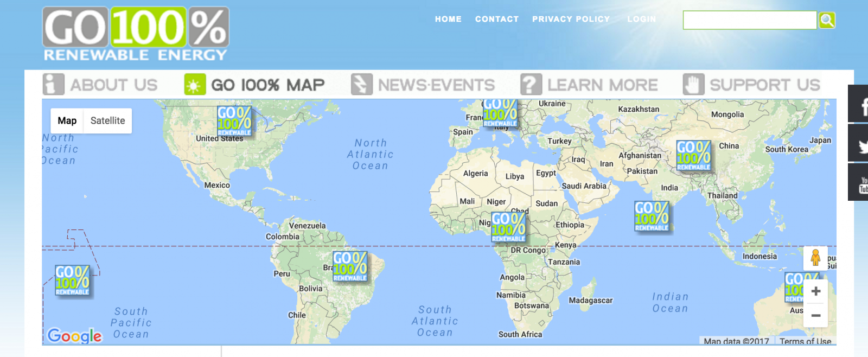Click the Madagascar map label
This screenshot has height=357, width=868.
point(590,301)
